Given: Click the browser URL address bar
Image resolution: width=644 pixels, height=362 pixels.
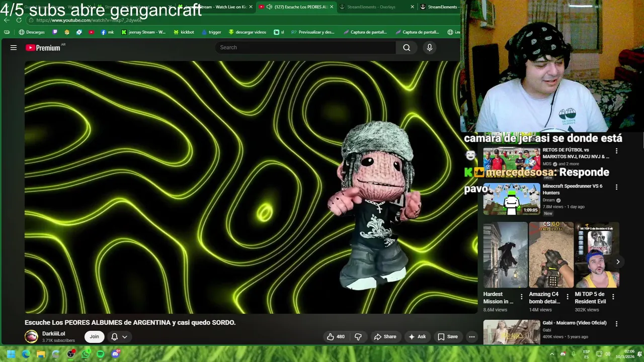Looking at the screenshot, I should coord(242,20).
